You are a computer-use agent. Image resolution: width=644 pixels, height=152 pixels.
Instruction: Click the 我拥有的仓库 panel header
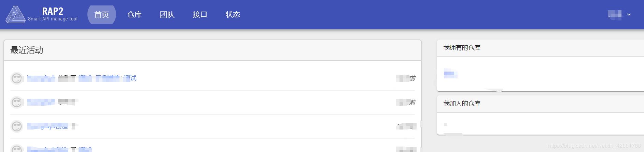tap(462, 48)
